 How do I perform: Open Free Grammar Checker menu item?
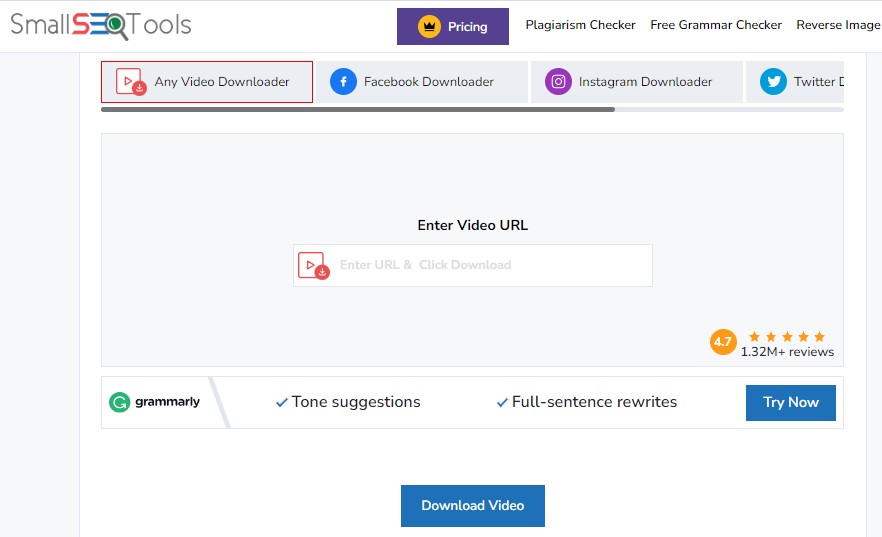coord(716,25)
